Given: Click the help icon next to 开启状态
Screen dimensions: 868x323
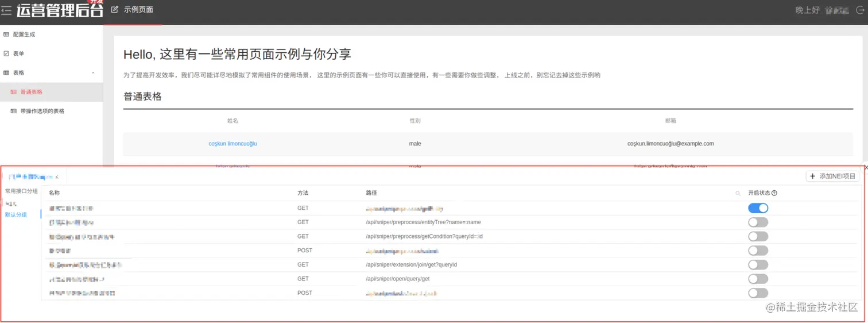Looking at the screenshot, I should [x=774, y=193].
